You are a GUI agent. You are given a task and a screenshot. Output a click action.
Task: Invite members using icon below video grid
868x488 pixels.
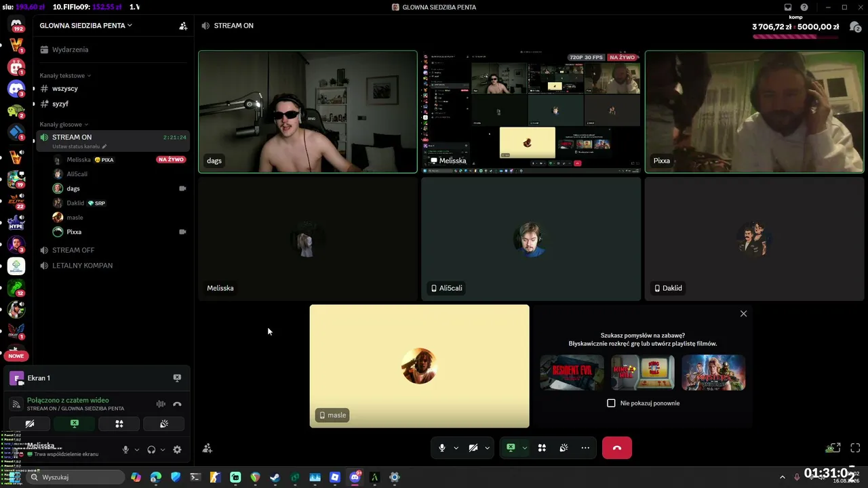pyautogui.click(x=208, y=448)
